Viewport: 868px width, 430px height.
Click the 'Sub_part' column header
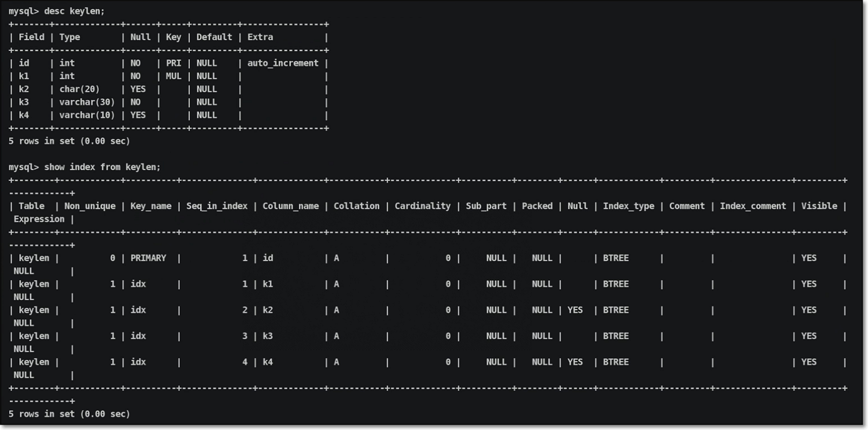486,206
